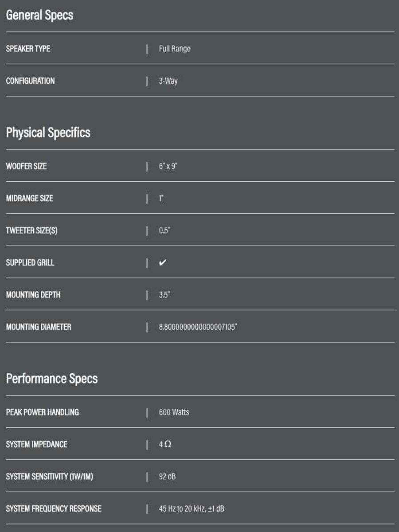Click the Supplied Grill checkmark icon
Viewport: 399px width, 532px height.
pos(163,262)
